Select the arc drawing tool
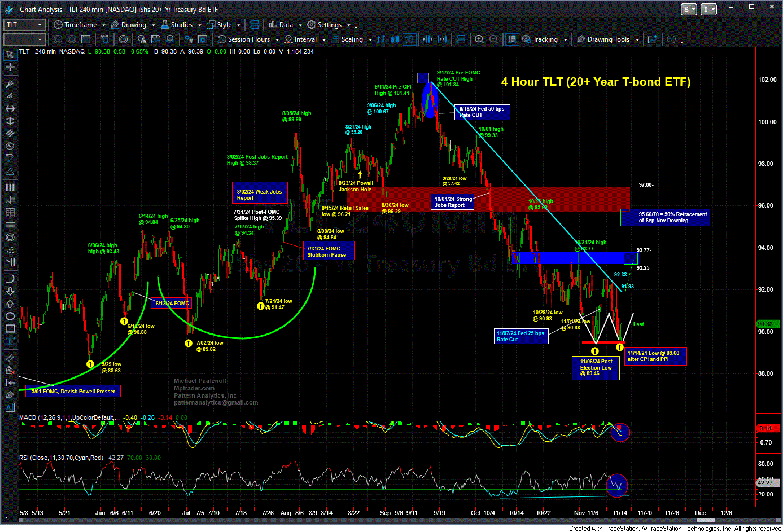Image resolution: width=783 pixels, height=532 pixels. (x=10, y=279)
